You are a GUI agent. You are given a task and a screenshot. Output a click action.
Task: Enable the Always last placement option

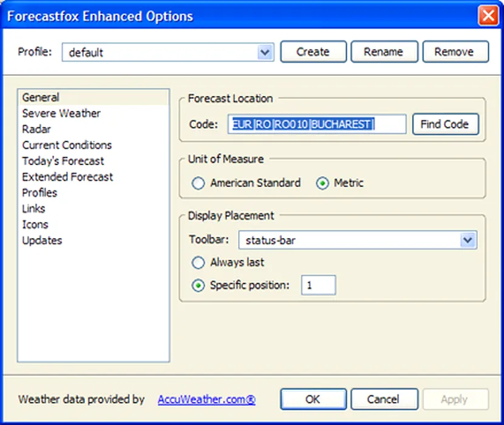pyautogui.click(x=198, y=263)
